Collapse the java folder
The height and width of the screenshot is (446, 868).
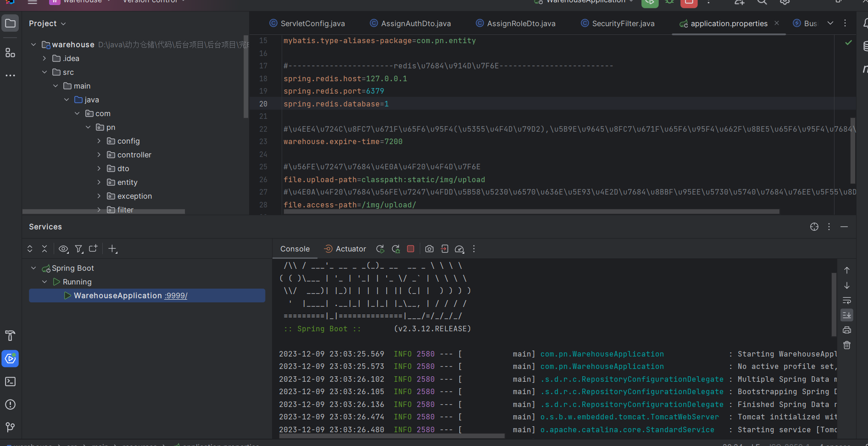(x=67, y=100)
